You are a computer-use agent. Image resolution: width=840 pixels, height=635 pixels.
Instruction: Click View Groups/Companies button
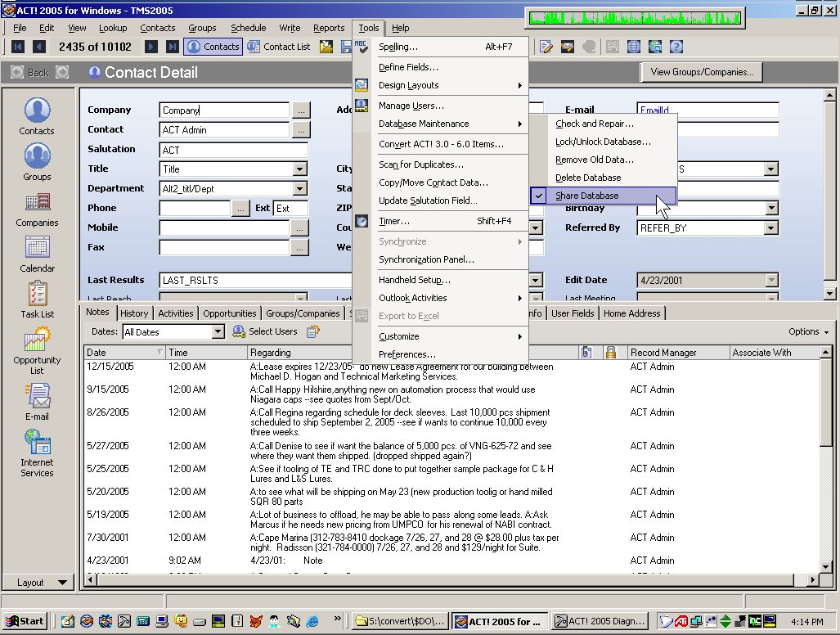point(702,72)
